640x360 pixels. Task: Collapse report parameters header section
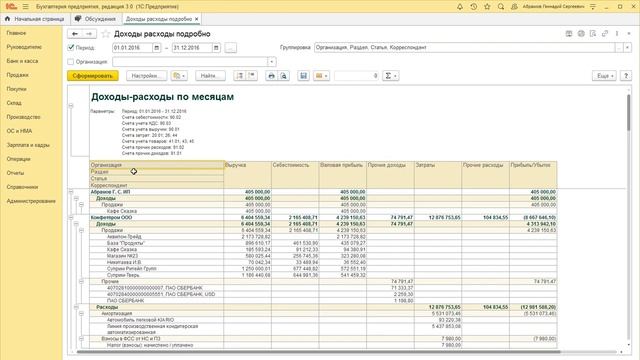[x=71, y=106]
